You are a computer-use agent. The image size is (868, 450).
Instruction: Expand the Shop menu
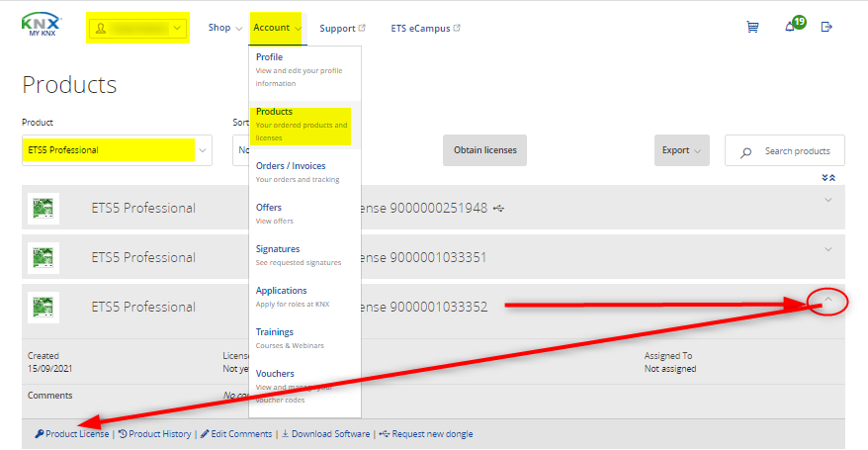[x=224, y=28]
